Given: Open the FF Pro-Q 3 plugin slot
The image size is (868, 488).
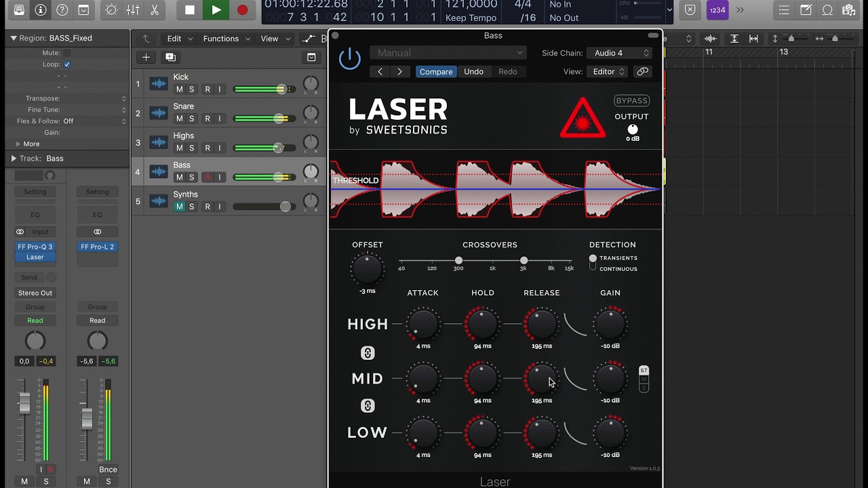Looking at the screenshot, I should (35, 247).
